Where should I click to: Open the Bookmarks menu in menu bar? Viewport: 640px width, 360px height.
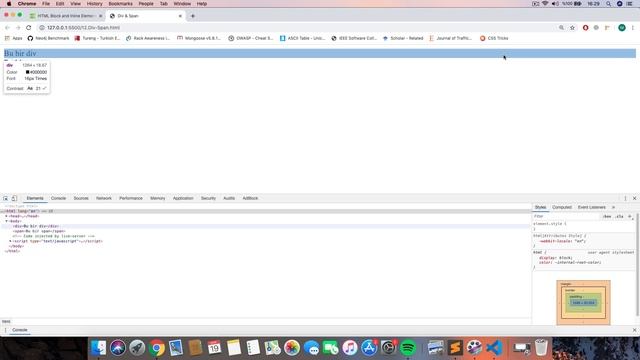pos(120,4)
